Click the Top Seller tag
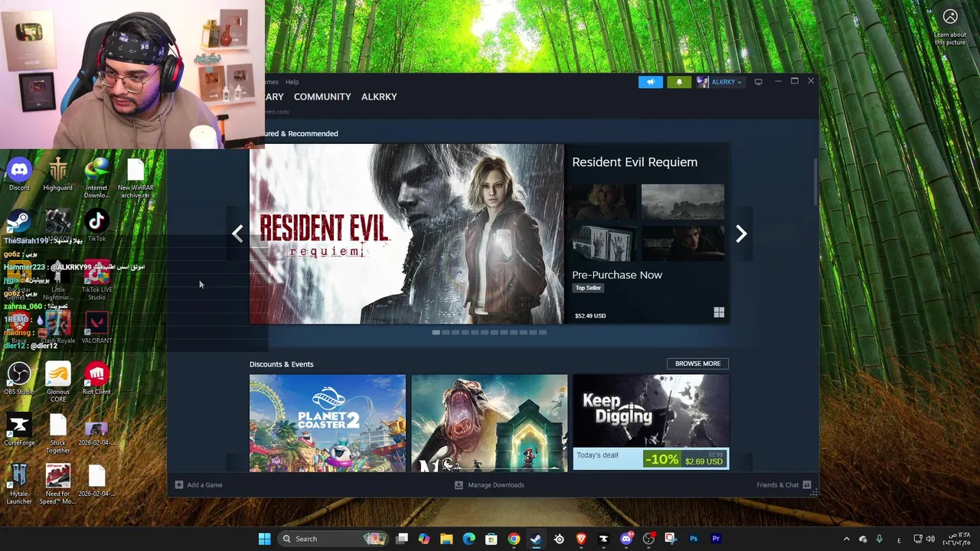Image resolution: width=980 pixels, height=551 pixels. pyautogui.click(x=588, y=288)
